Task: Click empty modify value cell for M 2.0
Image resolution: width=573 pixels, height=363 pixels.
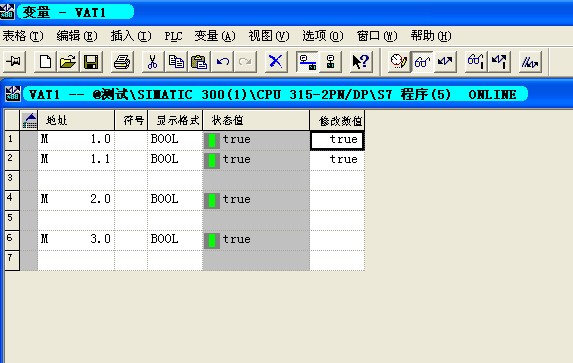Action: click(337, 200)
